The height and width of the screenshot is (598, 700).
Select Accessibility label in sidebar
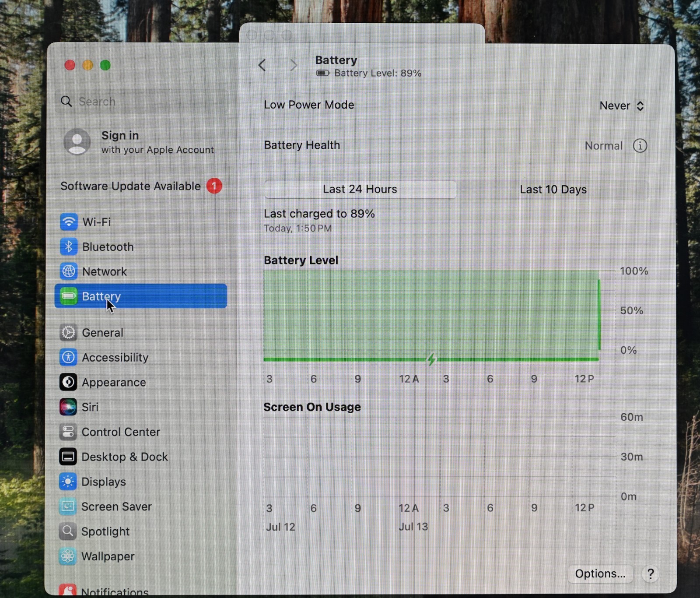pyautogui.click(x=115, y=358)
